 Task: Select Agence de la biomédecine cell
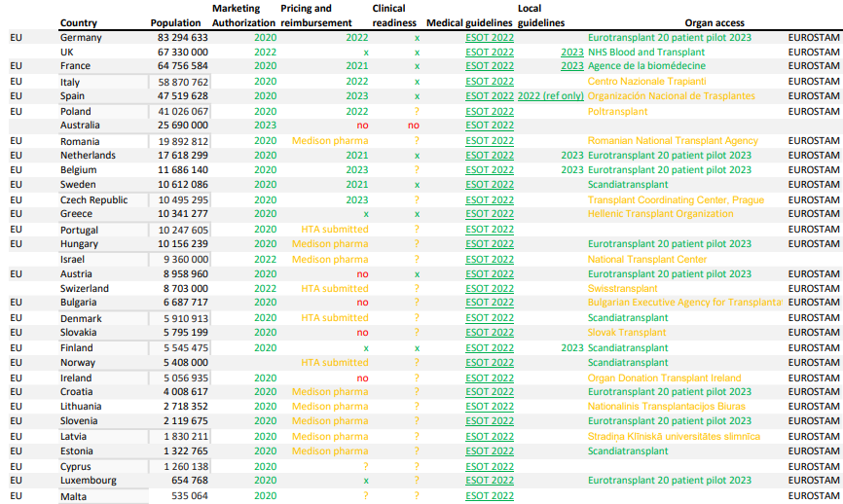pos(646,66)
